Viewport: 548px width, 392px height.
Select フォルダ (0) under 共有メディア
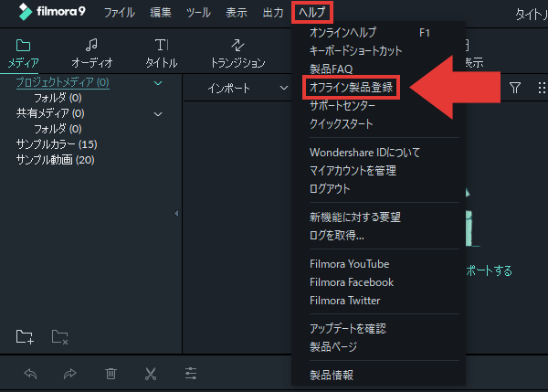[x=58, y=129]
